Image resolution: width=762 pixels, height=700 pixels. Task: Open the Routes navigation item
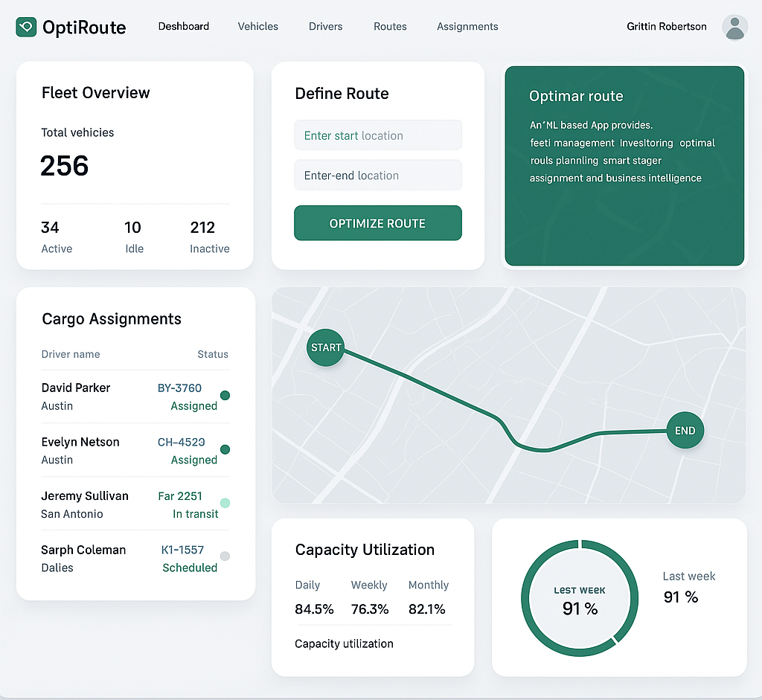tap(390, 27)
